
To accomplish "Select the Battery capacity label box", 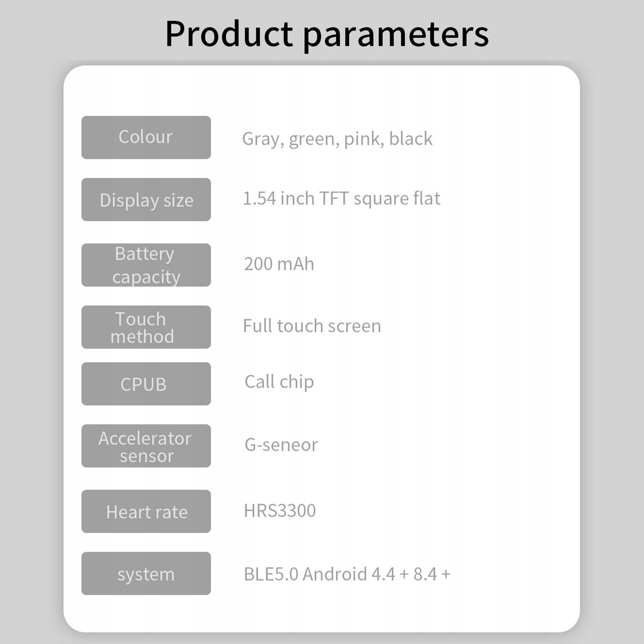I will point(146,265).
